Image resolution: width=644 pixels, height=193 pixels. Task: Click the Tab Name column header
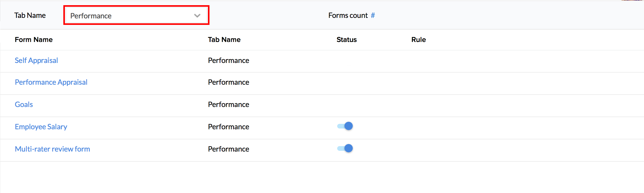(x=224, y=40)
